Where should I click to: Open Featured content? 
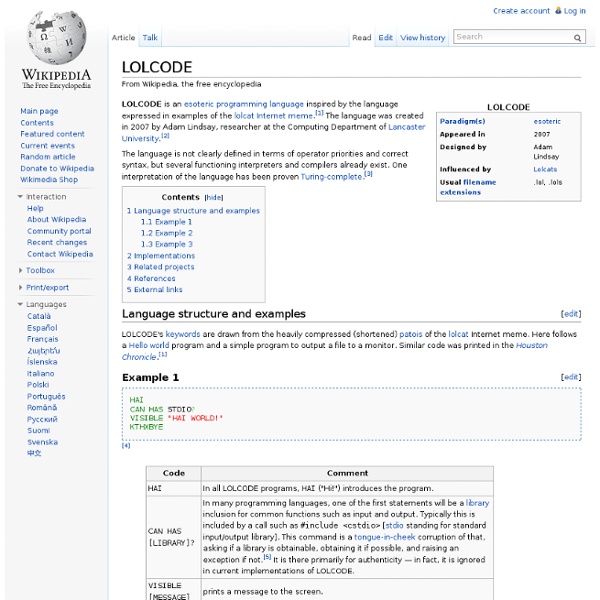(x=52, y=134)
